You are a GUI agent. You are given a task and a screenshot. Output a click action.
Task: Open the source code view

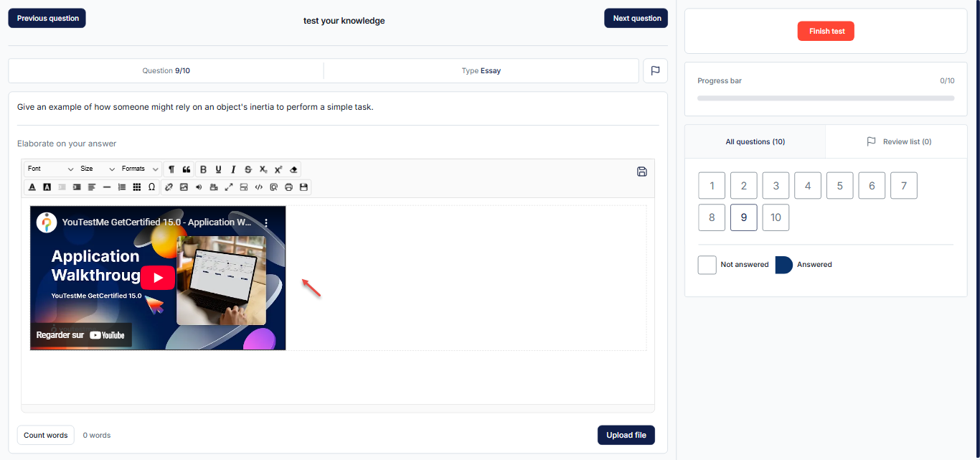tap(259, 187)
